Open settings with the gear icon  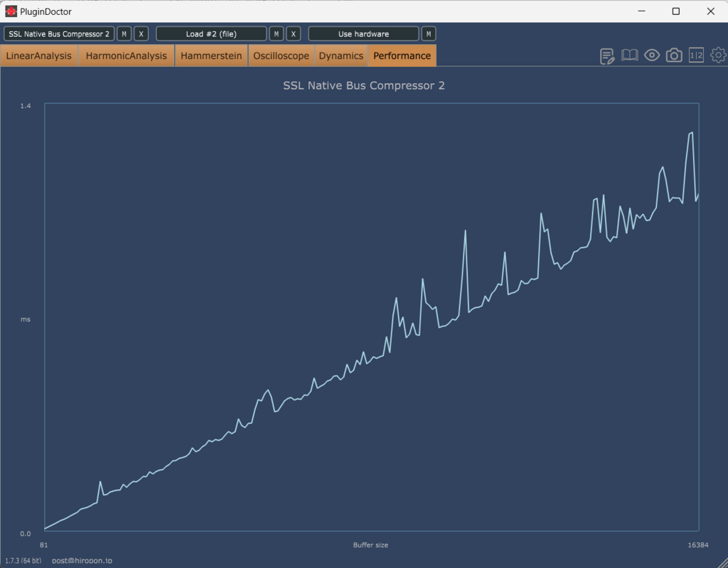click(718, 55)
